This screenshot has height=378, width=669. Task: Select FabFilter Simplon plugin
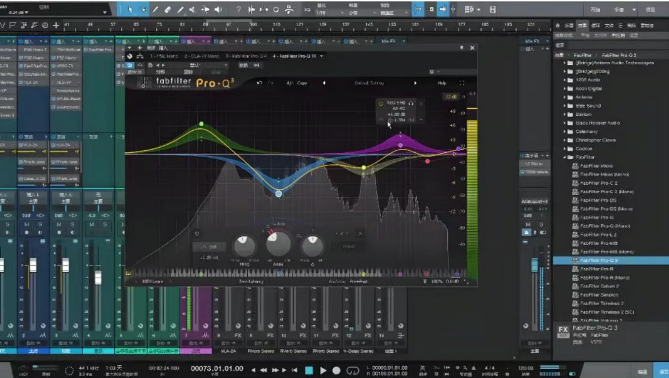tap(599, 295)
